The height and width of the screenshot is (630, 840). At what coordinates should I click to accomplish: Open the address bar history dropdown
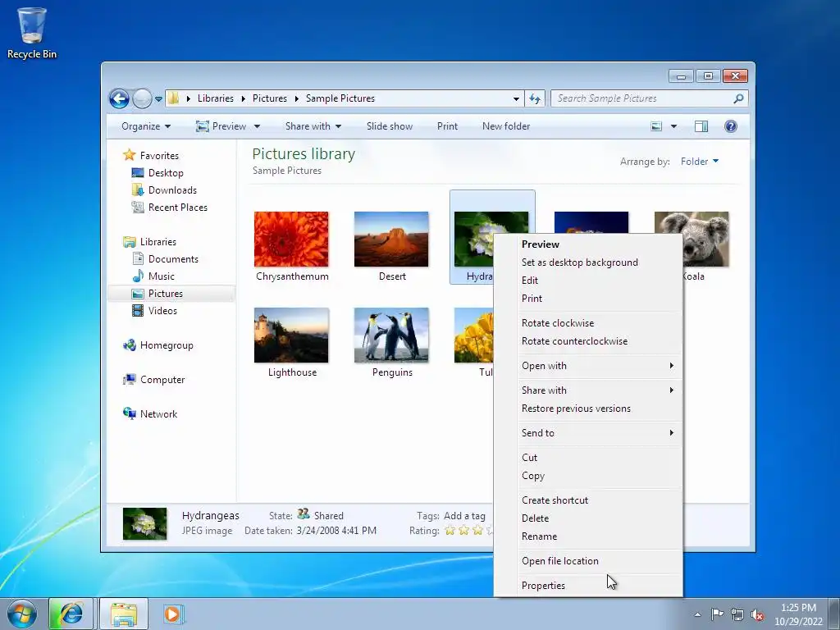(x=516, y=99)
